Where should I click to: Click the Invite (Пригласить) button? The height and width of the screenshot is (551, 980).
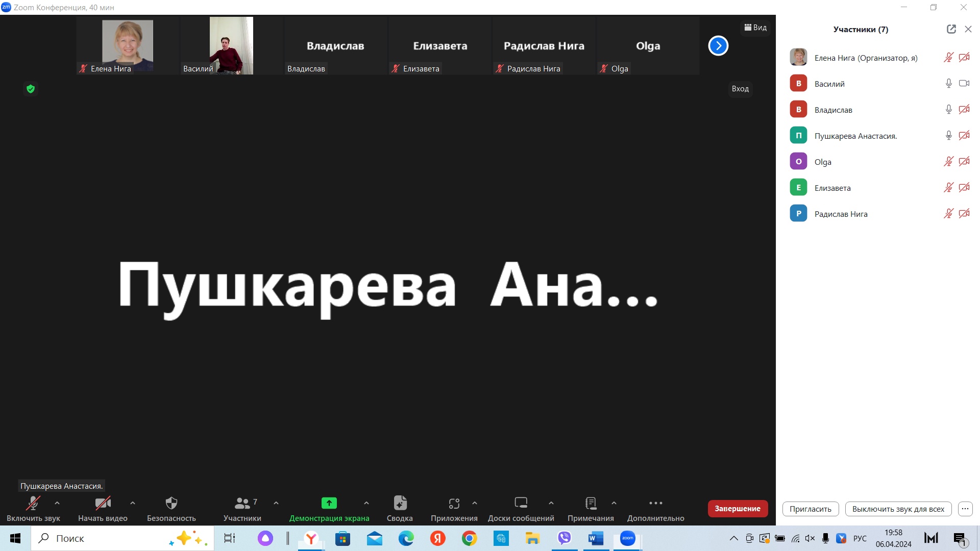(x=810, y=509)
